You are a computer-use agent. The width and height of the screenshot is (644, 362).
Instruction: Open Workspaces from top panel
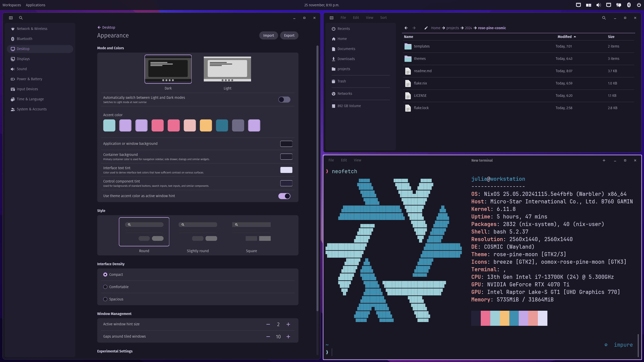(x=12, y=5)
